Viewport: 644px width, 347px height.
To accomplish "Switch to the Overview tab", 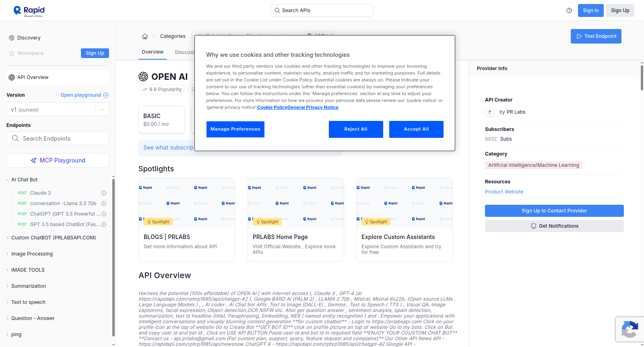I will [153, 52].
